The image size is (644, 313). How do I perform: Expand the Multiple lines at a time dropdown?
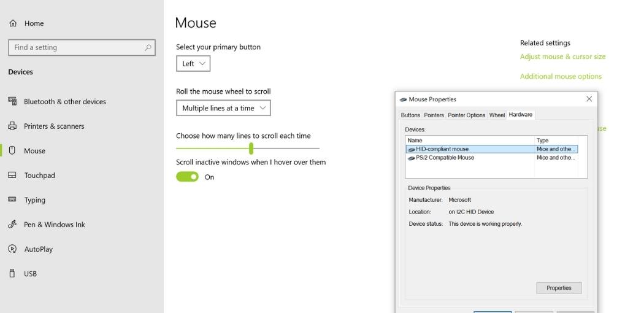[223, 108]
